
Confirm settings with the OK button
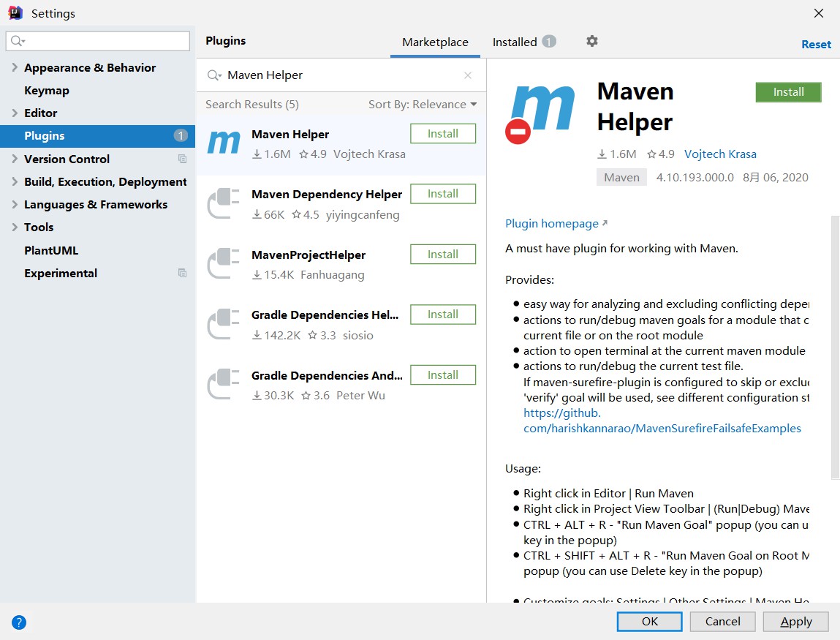point(649,622)
